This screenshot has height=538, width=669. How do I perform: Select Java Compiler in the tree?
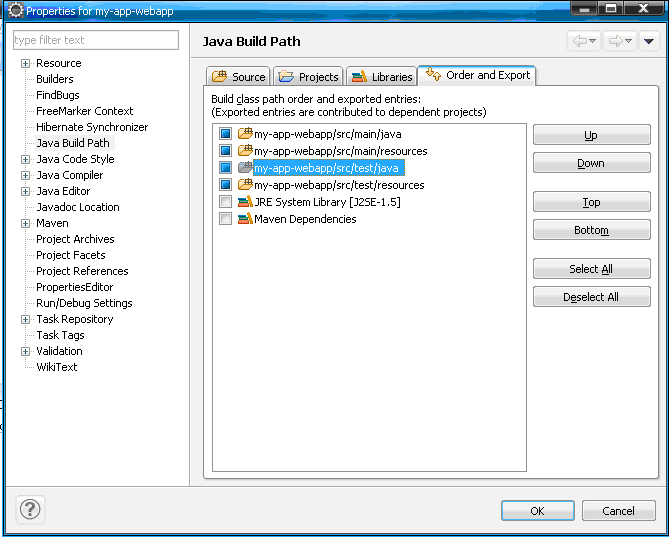pos(69,175)
